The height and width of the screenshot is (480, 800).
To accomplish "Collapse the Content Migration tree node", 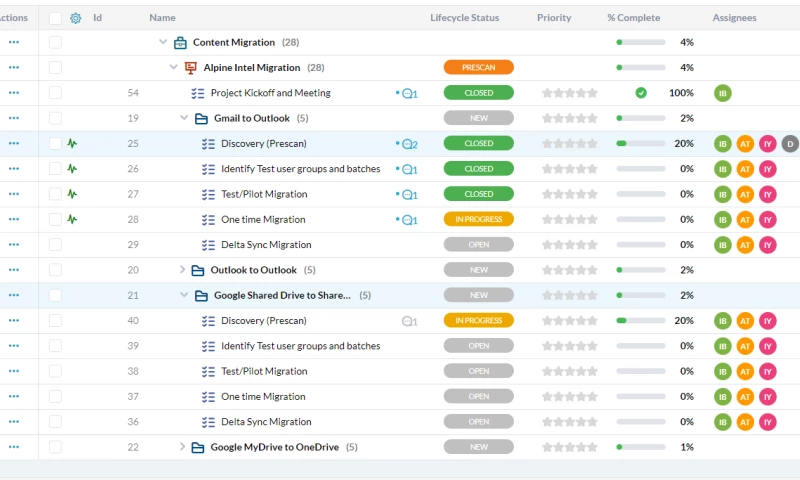I will click(x=163, y=42).
